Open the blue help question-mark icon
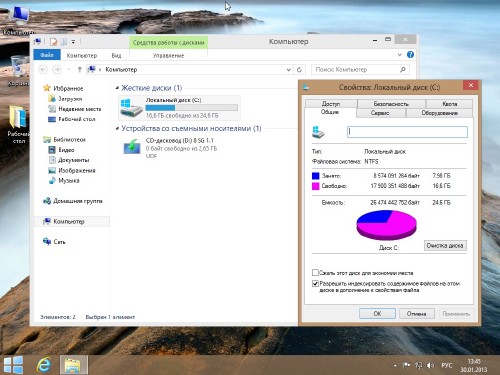 410,55
